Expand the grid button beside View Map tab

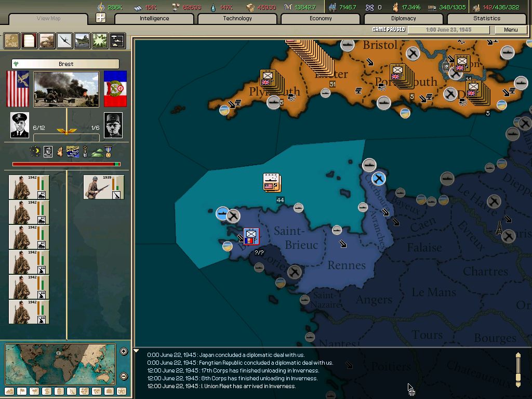click(x=102, y=18)
